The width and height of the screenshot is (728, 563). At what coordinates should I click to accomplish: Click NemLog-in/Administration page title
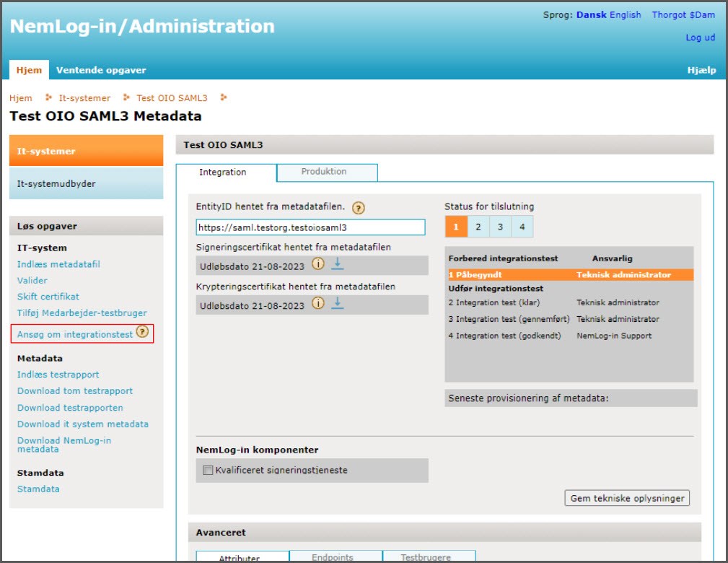[142, 26]
